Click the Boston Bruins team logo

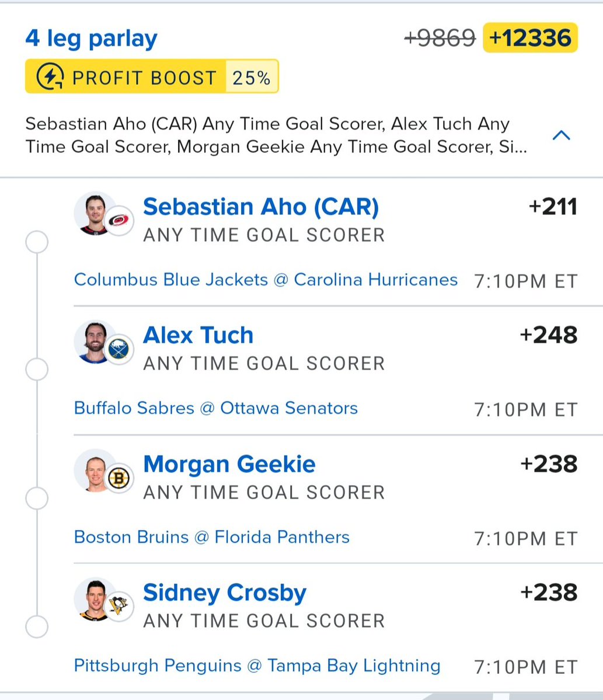pos(120,479)
